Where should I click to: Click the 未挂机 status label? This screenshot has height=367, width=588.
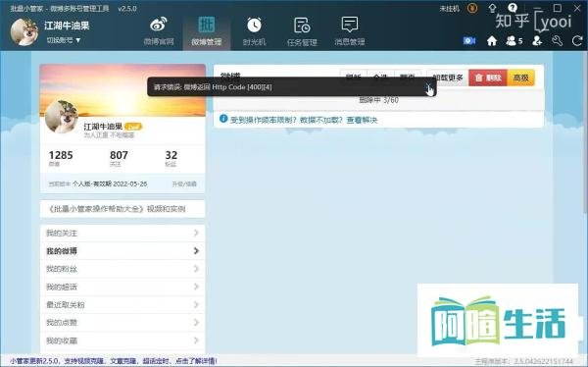449,8
